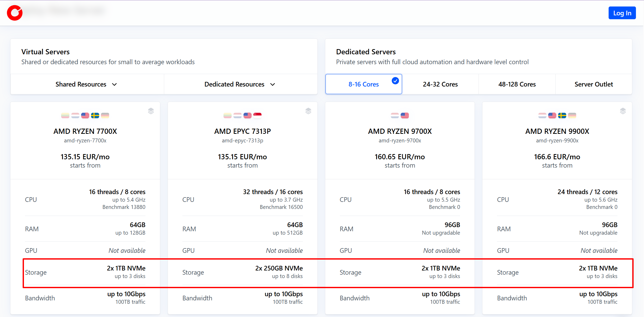Click Netherlands flag on RYZEN 9700X card
Viewport: 644px width, 317px height.
point(395,115)
